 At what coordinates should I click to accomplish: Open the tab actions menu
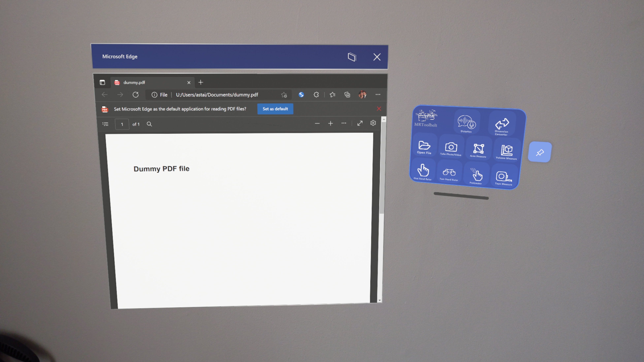[x=102, y=82]
